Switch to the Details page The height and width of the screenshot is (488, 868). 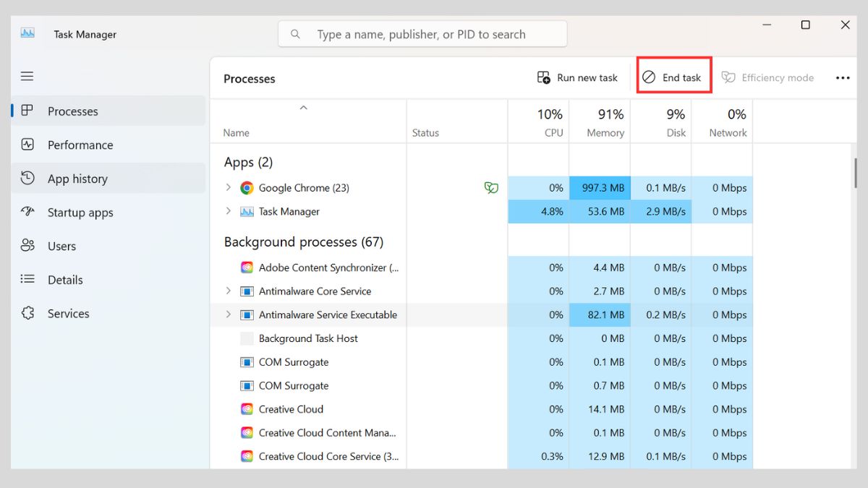(65, 280)
